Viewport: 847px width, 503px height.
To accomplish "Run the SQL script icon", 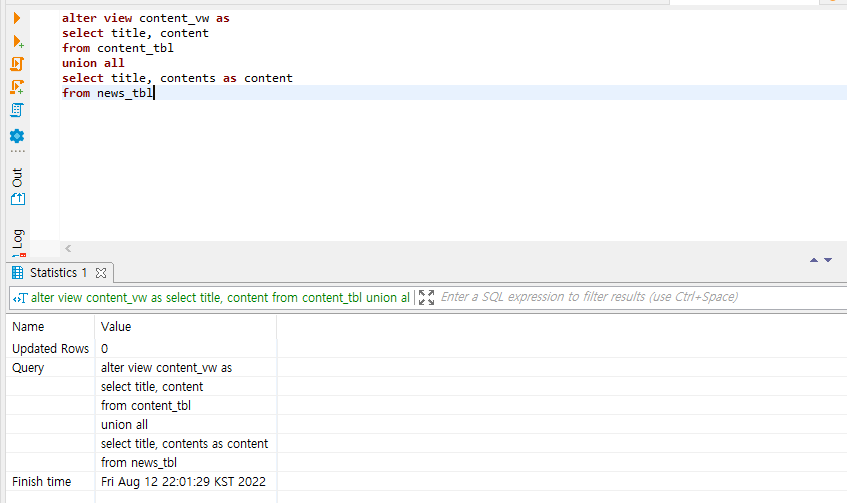I will pyautogui.click(x=17, y=64).
